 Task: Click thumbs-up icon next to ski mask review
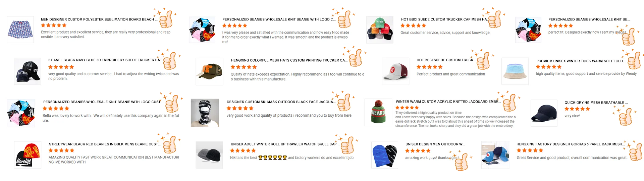tap(344, 102)
